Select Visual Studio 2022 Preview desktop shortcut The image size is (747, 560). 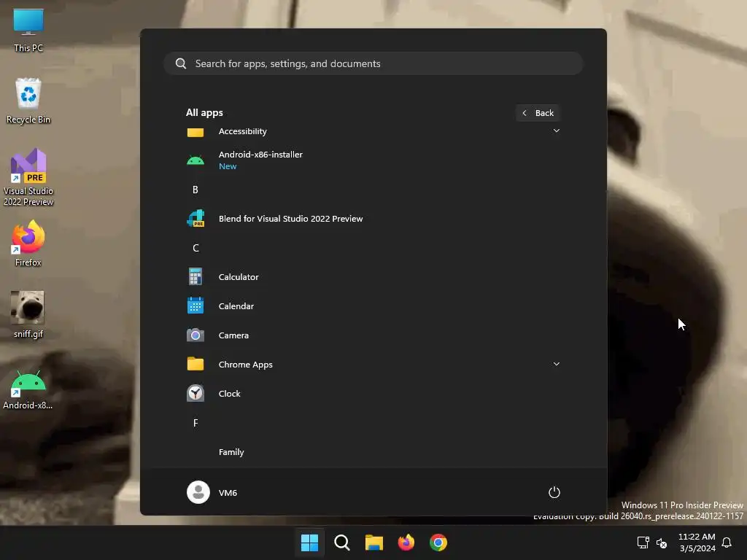pos(28,177)
